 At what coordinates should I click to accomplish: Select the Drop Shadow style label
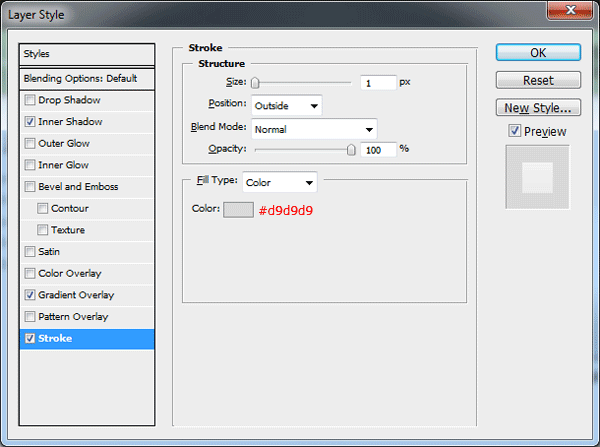click(x=69, y=100)
